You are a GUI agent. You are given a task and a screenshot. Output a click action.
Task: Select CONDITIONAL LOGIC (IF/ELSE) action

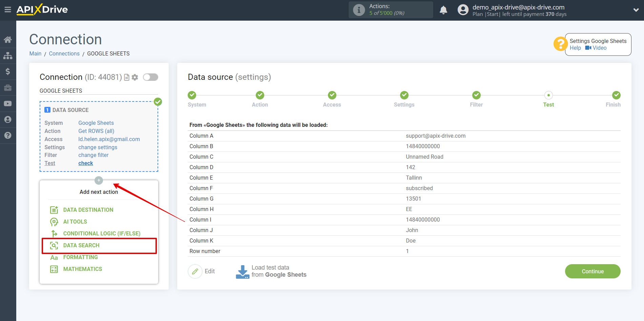pyautogui.click(x=102, y=233)
